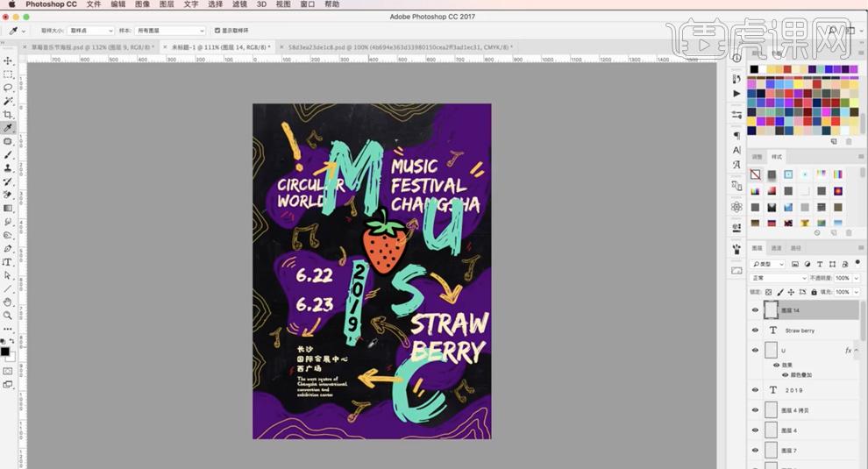
Task: Filter layers by type layer icon
Action: point(820,264)
